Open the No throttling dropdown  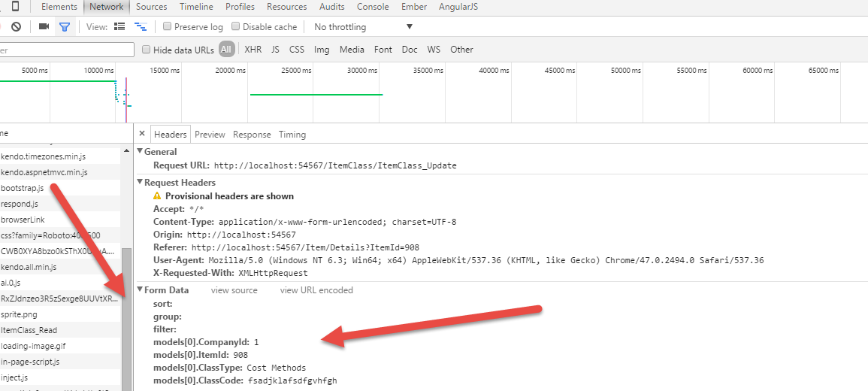click(364, 27)
